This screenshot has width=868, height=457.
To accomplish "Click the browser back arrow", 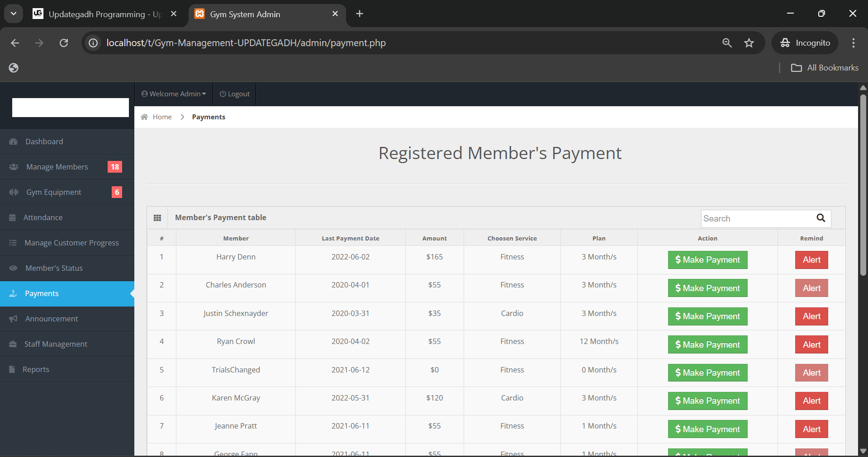I will tap(15, 43).
